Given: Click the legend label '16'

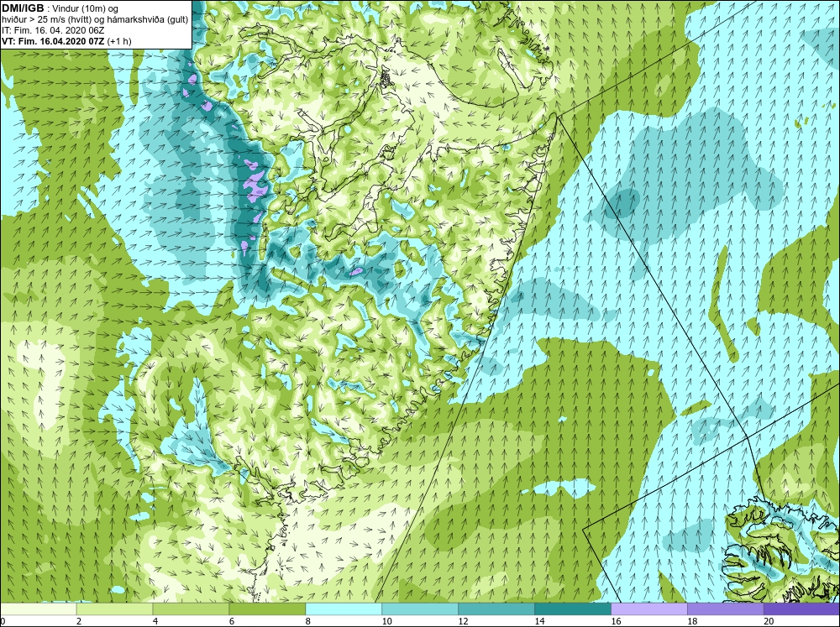Looking at the screenshot, I should (x=616, y=621).
